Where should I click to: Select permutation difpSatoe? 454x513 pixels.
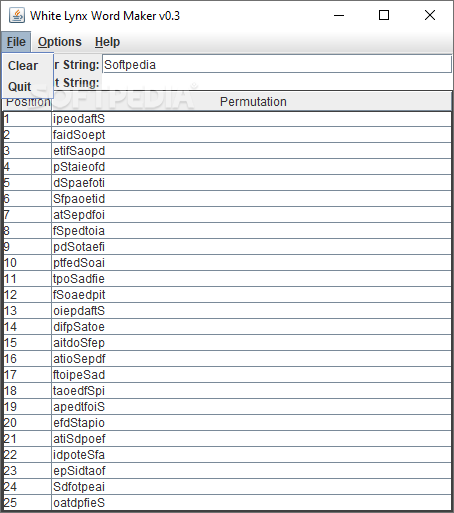(x=251, y=327)
